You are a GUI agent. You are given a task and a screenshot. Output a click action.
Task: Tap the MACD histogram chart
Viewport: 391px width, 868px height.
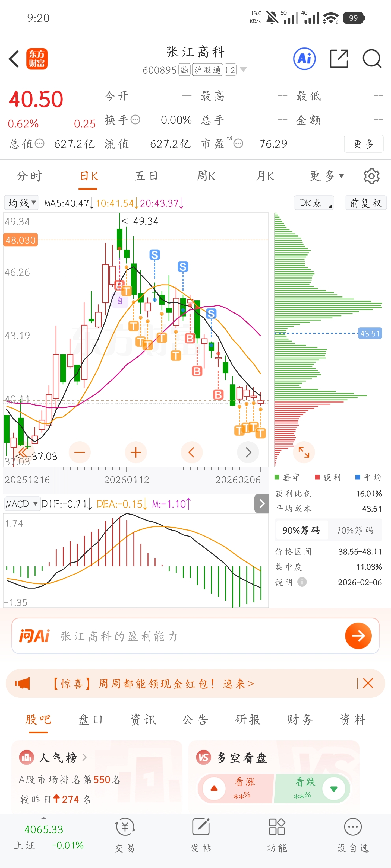tap(135, 561)
